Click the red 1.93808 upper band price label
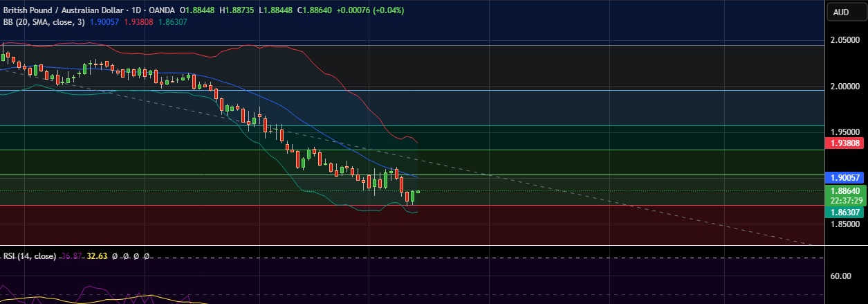Screen dimensions: 868x304 point(844,143)
